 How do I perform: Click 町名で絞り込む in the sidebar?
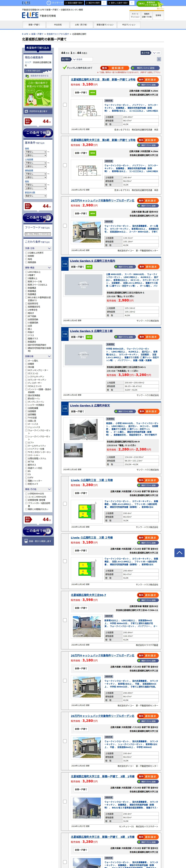click(x=38, y=71)
